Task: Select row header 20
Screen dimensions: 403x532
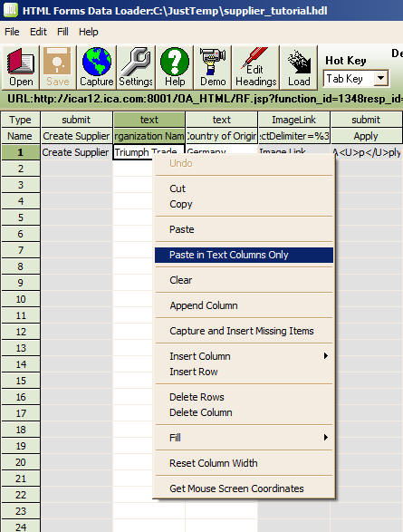Action: click(x=21, y=462)
